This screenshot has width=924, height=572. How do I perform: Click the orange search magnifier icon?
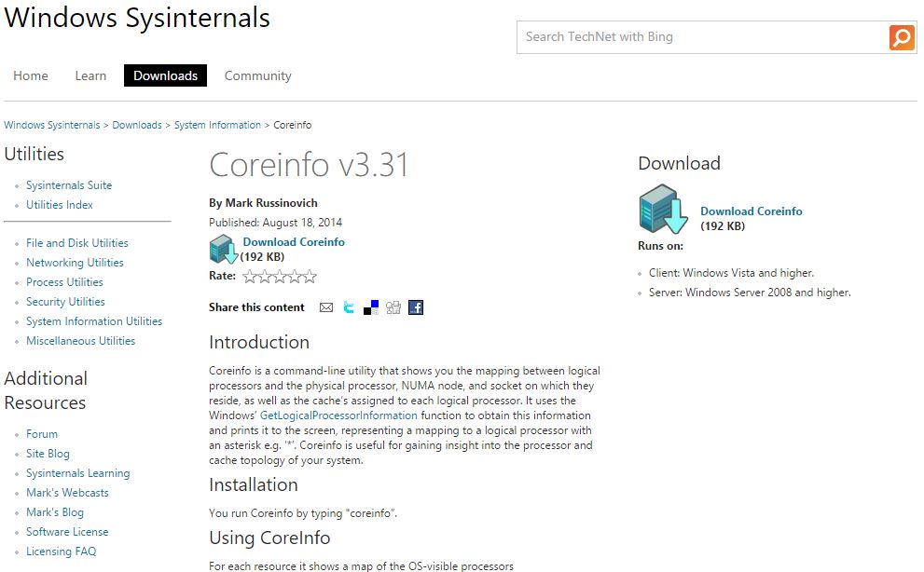tap(902, 37)
